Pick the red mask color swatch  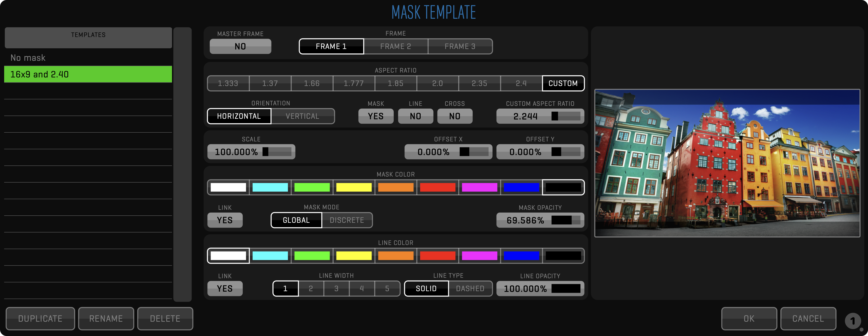[437, 187]
